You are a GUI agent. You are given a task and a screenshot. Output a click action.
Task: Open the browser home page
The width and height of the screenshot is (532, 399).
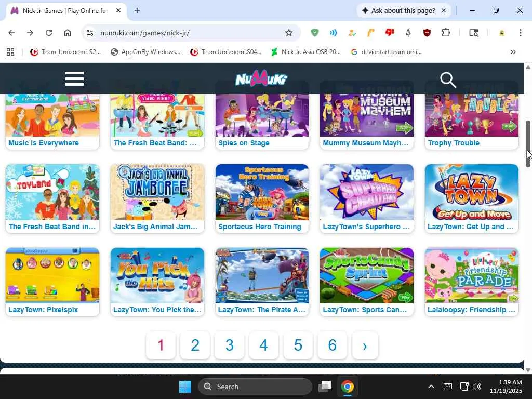[68, 33]
